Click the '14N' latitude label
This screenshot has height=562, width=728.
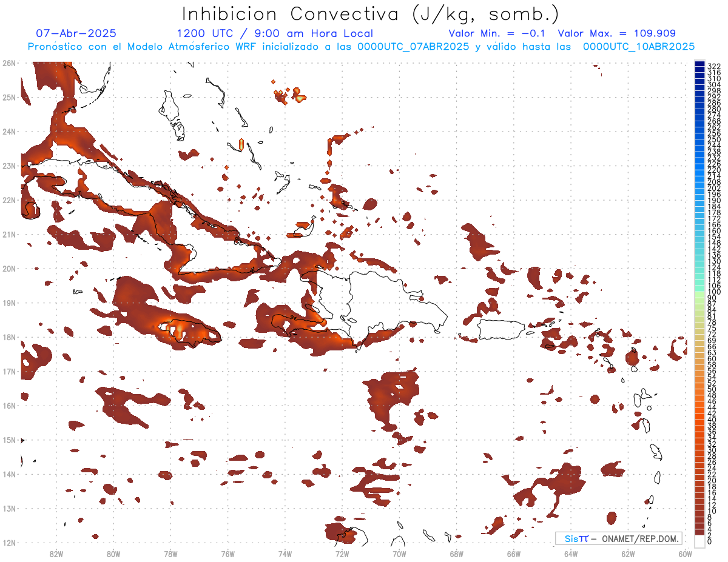9,474
